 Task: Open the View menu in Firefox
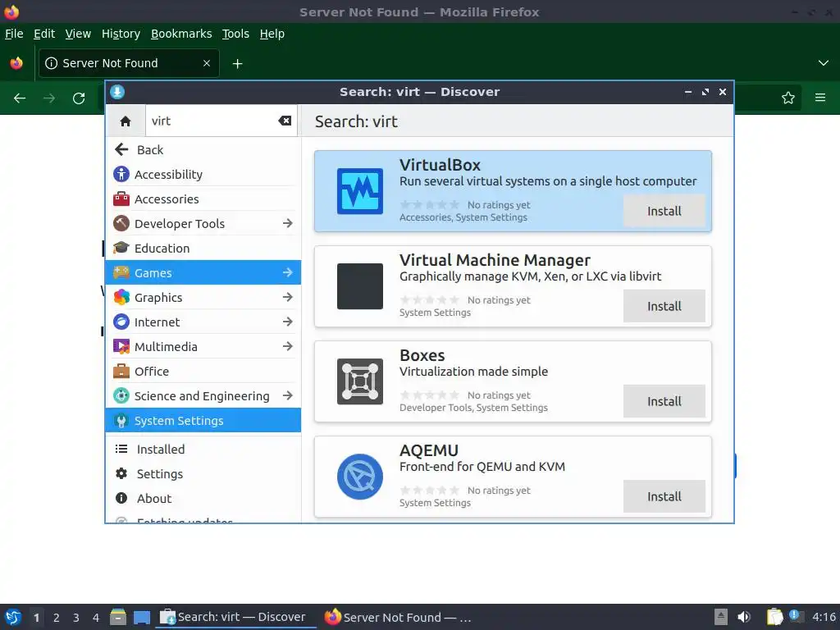[x=78, y=34]
